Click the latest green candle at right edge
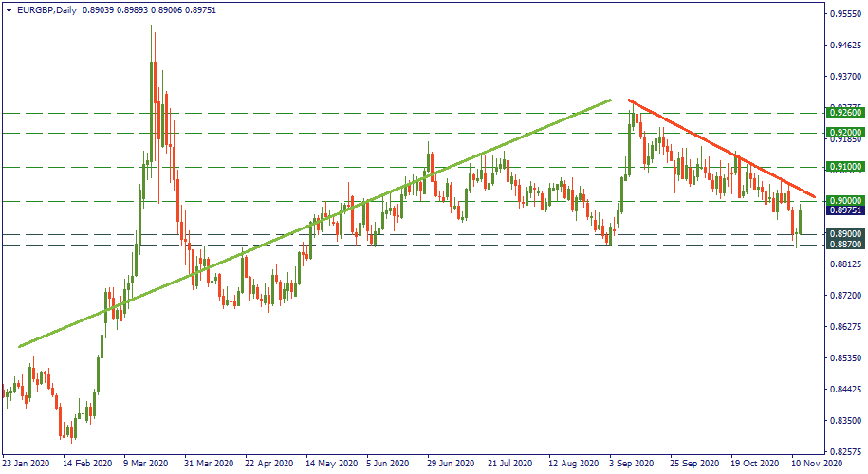 click(802, 220)
